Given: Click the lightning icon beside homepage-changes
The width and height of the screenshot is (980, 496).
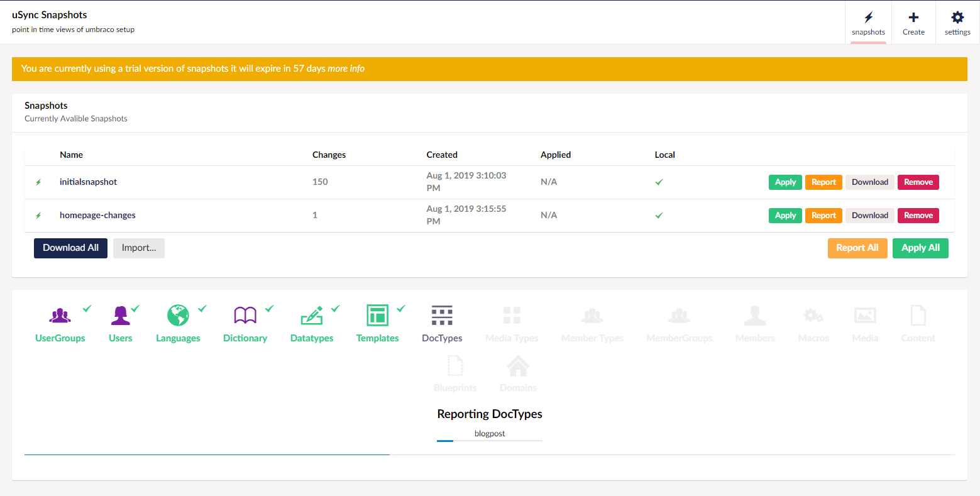Looking at the screenshot, I should [38, 216].
